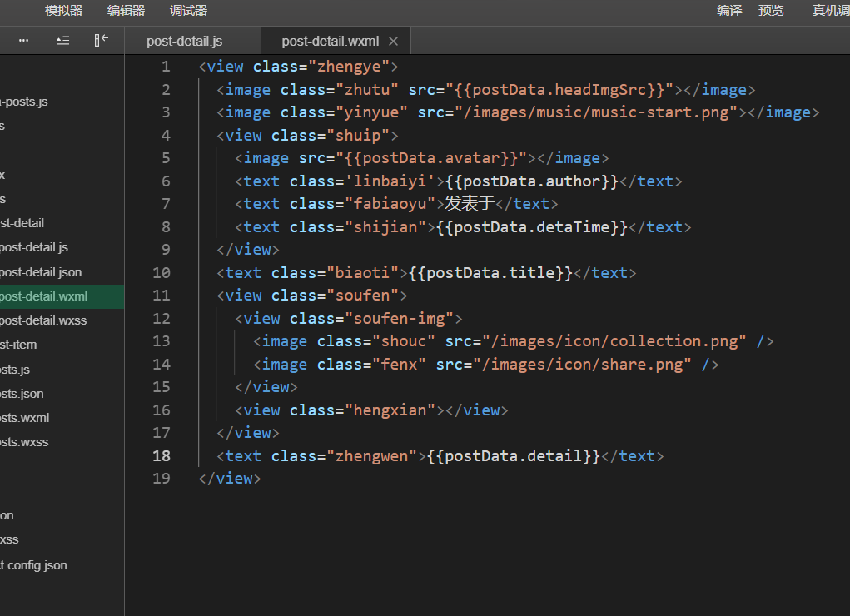Open post-detail.wxss in the file tree
850x616 pixels.
(43, 320)
